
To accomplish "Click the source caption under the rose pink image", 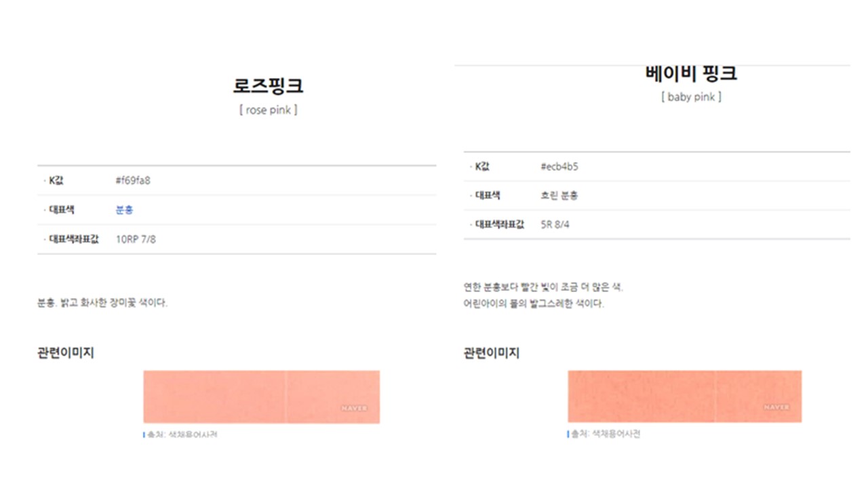I will (x=182, y=435).
